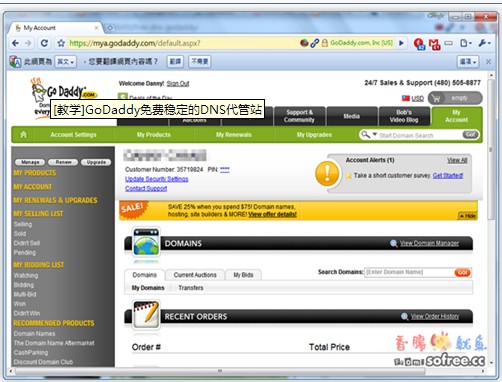Click the Domains globe icon

146,242
